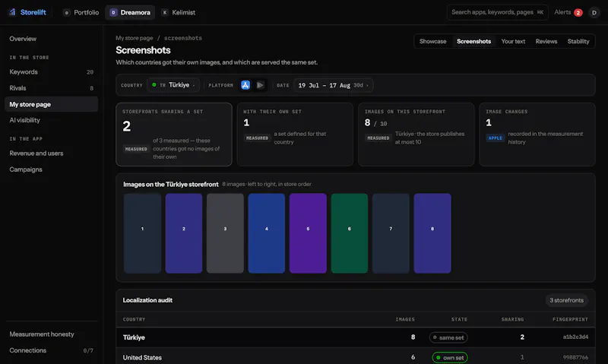Open Campaigns in sidebar
The image size is (608, 364).
click(51, 169)
